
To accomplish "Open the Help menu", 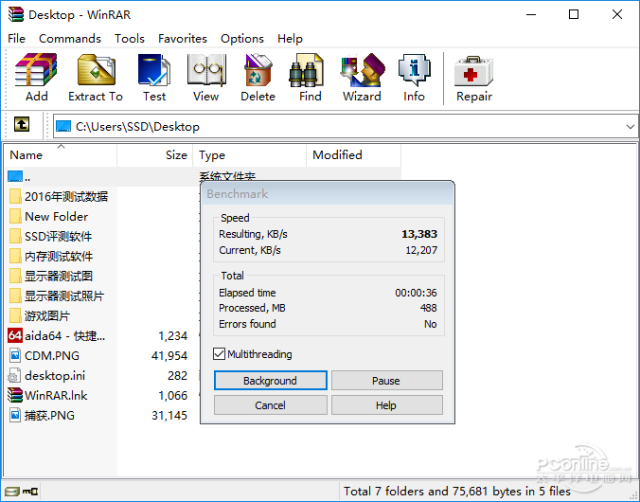I will tap(290, 38).
